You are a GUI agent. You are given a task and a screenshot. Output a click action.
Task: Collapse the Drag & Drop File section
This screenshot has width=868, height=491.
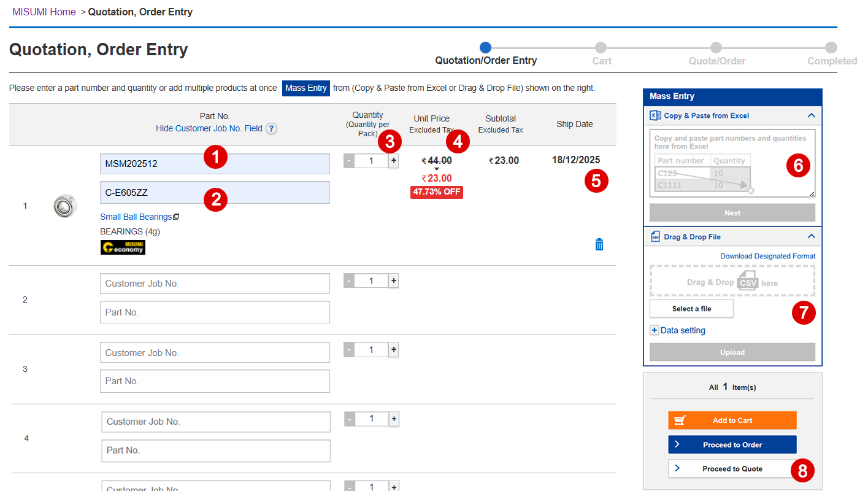click(x=811, y=236)
